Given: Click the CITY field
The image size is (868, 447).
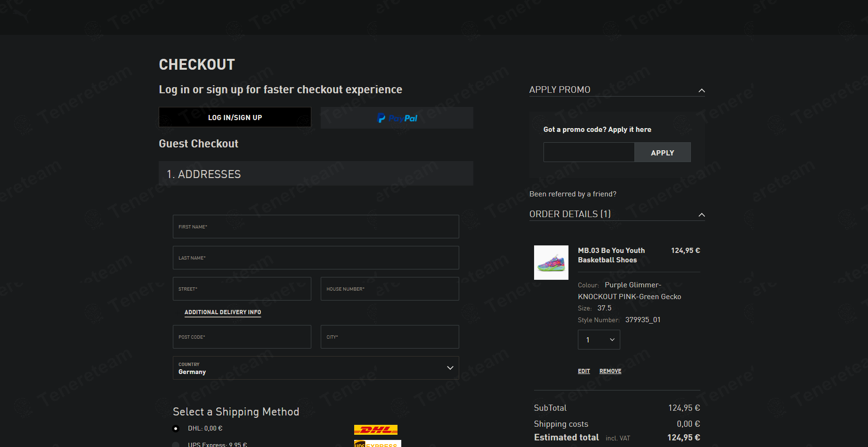Looking at the screenshot, I should 390,337.
